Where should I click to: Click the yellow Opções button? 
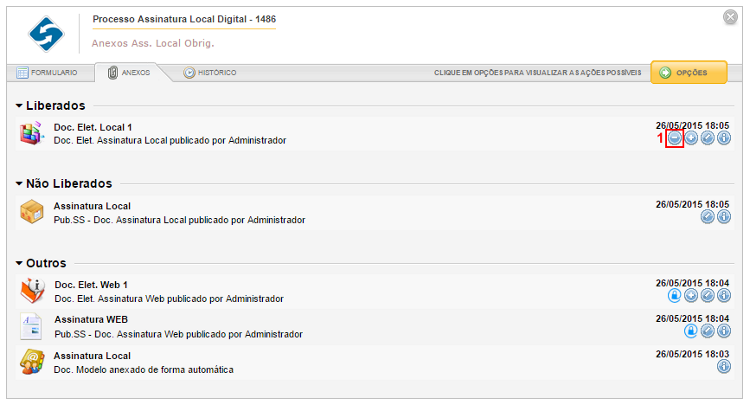click(x=689, y=73)
